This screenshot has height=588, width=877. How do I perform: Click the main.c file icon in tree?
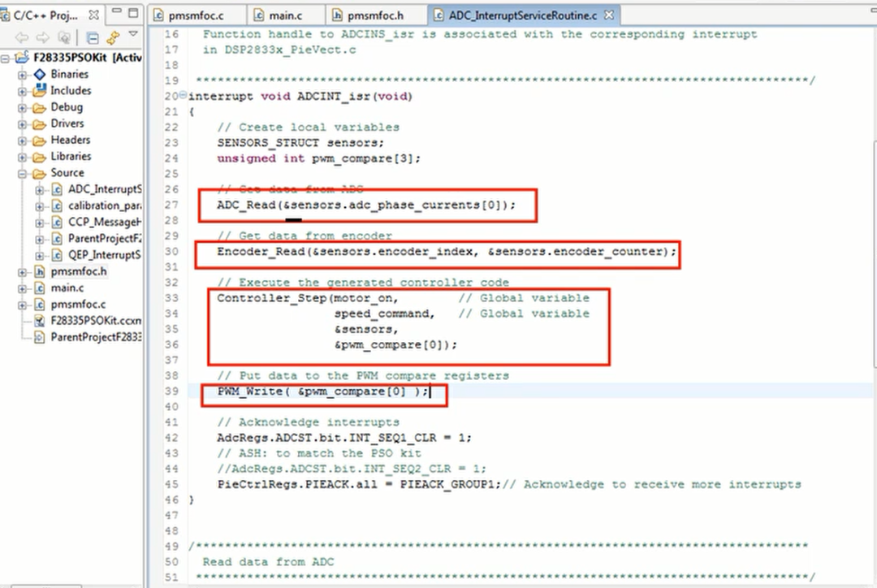tap(40, 288)
